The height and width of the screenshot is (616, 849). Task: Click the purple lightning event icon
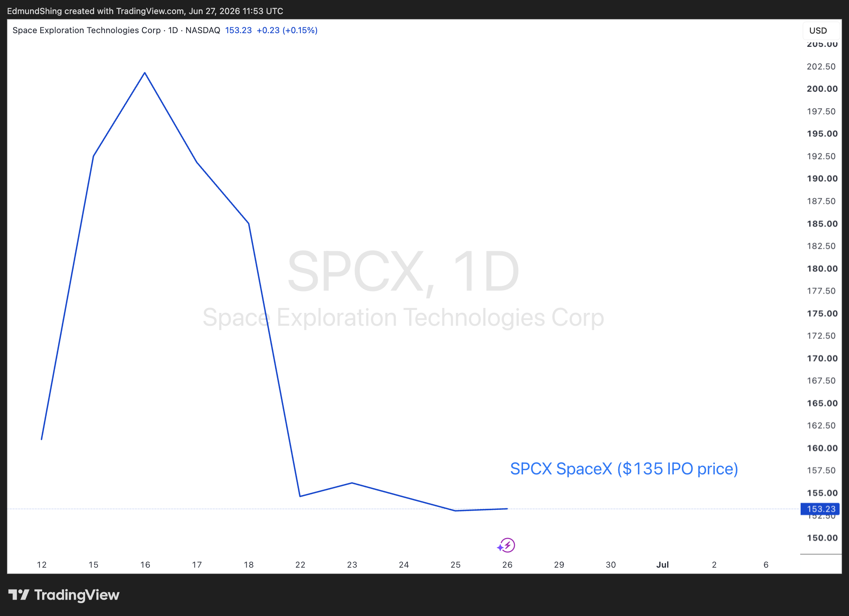point(506,545)
